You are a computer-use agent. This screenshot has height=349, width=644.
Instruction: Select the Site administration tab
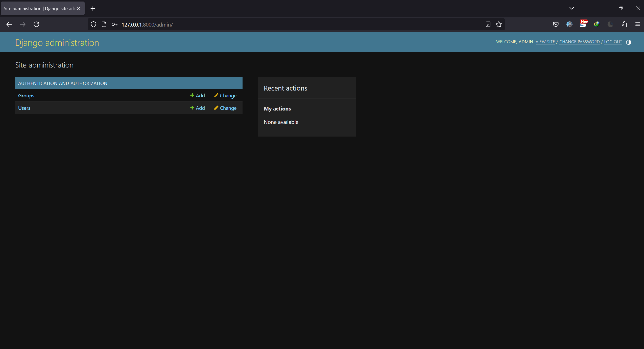coord(39,9)
